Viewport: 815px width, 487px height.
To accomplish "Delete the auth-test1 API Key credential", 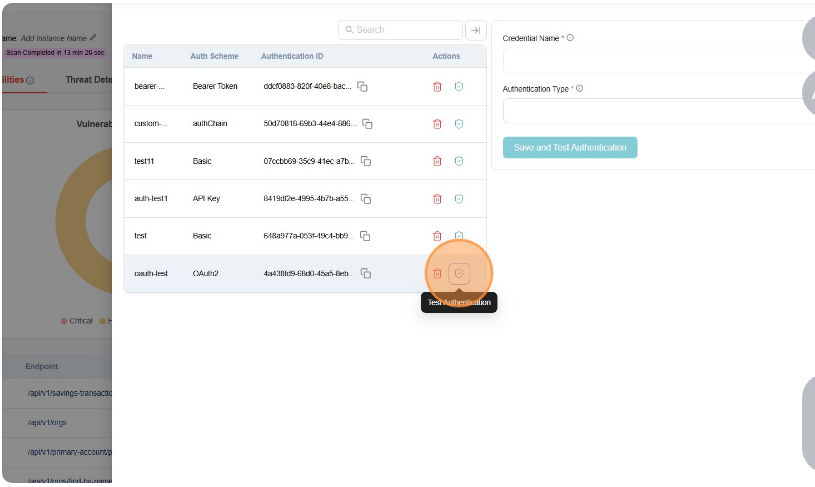I will point(437,198).
